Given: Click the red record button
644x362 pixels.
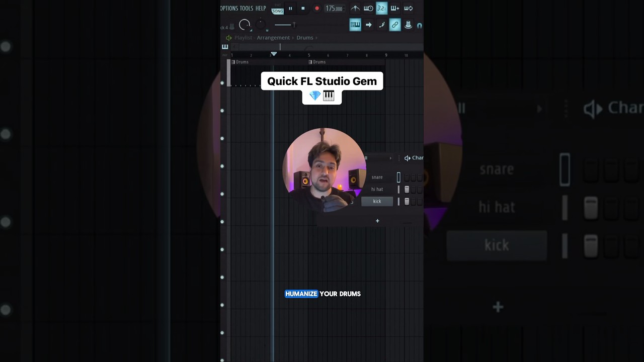Looking at the screenshot, I should 316,9.
